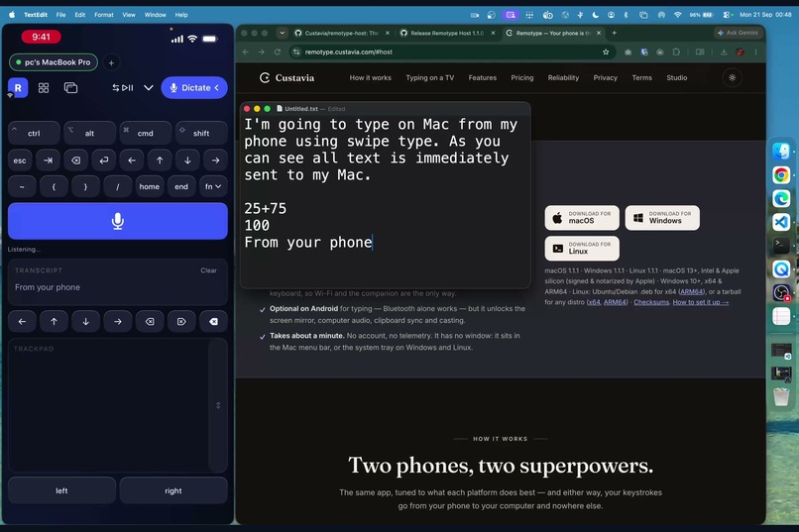Tap the end key

pyautogui.click(x=181, y=186)
